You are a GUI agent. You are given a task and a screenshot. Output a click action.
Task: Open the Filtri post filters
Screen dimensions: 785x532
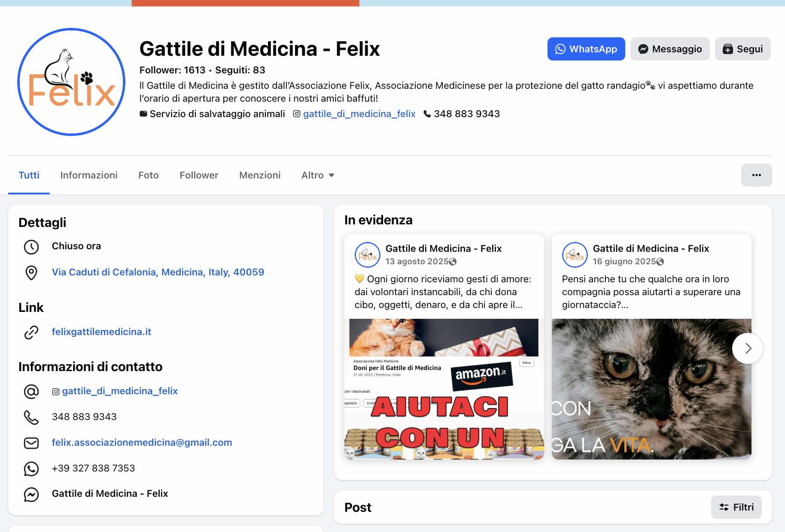[736, 507]
